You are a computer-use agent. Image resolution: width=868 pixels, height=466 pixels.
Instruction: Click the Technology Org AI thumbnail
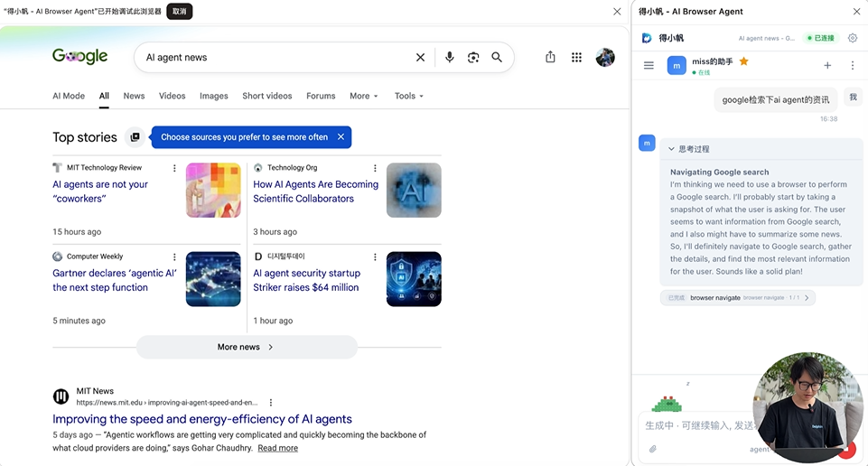click(414, 190)
